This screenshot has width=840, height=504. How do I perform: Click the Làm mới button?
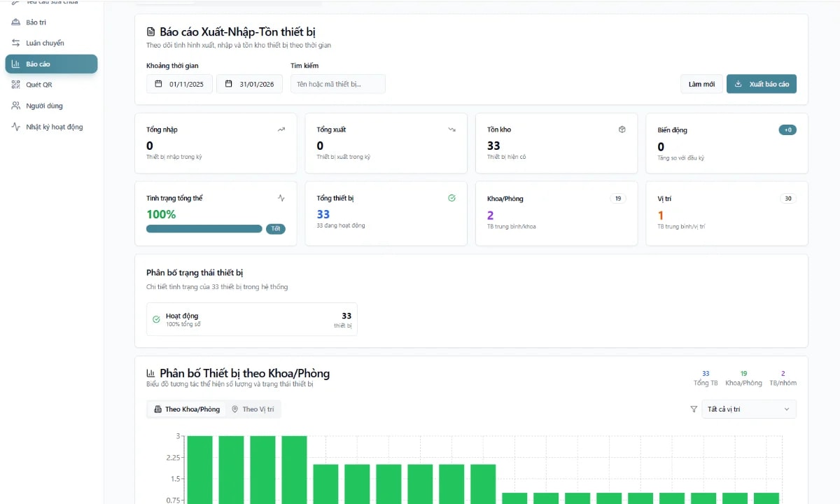pyautogui.click(x=701, y=84)
